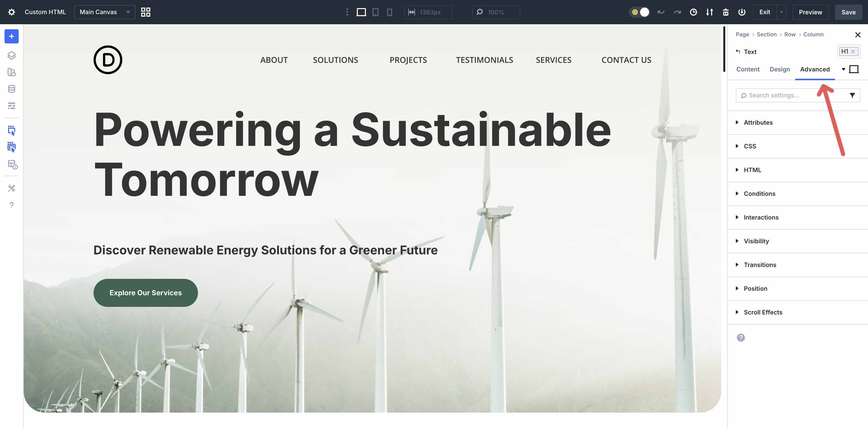
Task: Expand the Conditions section
Action: click(759, 194)
